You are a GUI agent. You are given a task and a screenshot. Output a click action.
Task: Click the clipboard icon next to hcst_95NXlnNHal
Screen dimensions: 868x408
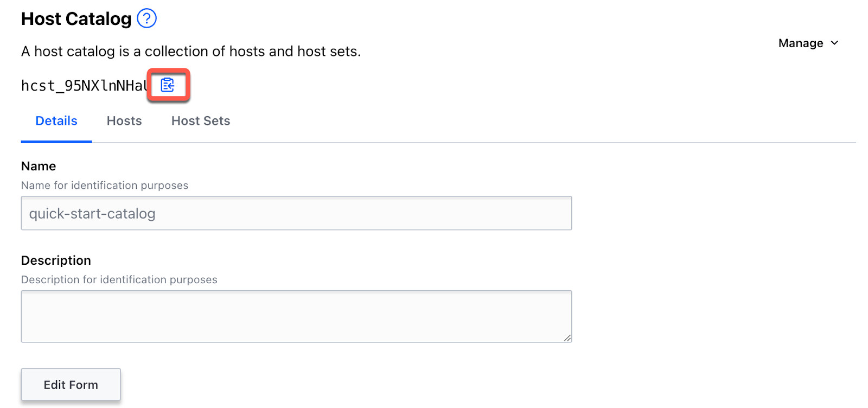168,85
